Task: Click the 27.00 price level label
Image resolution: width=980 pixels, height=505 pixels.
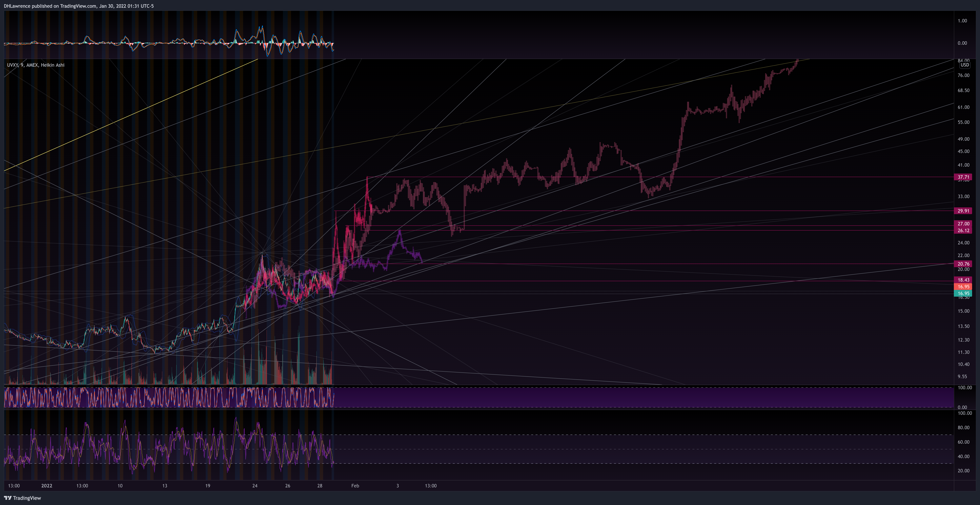Action: [x=963, y=224]
